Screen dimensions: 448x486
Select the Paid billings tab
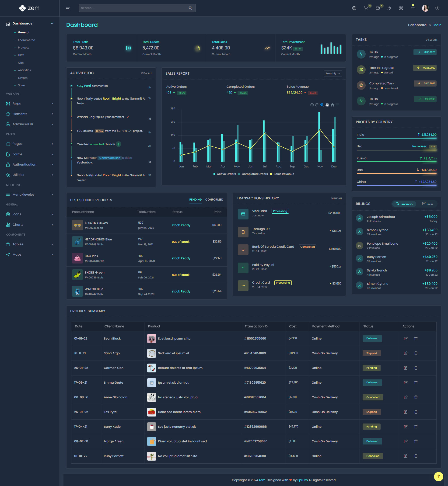point(427,204)
